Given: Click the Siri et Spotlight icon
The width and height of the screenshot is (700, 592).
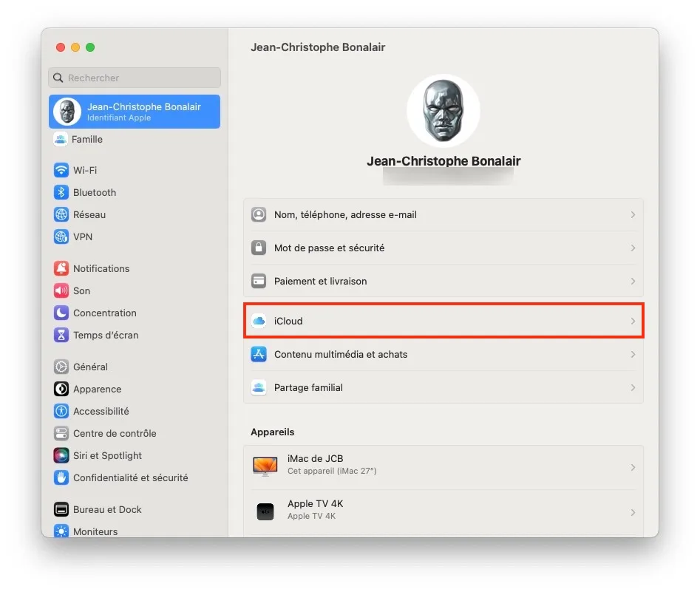Looking at the screenshot, I should click(60, 455).
